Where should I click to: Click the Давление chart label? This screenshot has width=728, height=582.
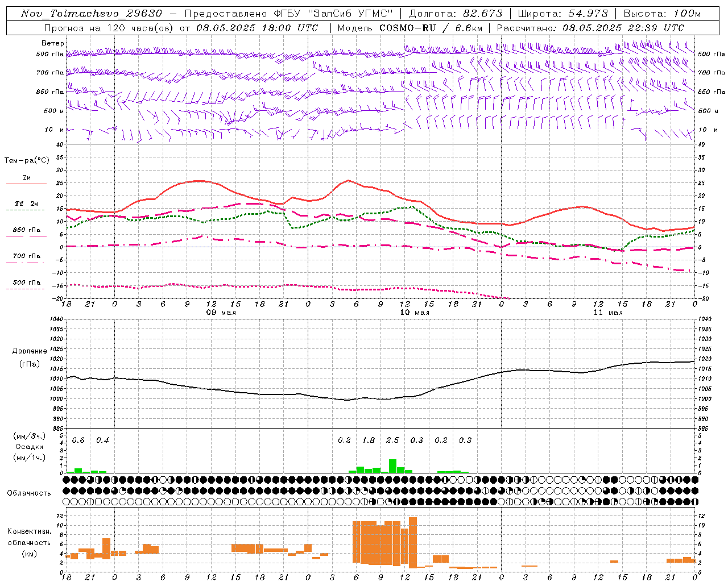pos(30,351)
